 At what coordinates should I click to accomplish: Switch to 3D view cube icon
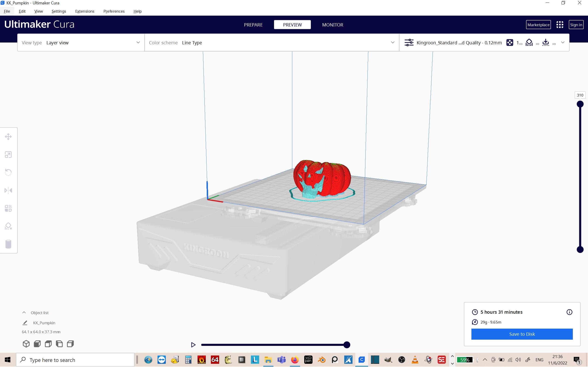tap(26, 344)
